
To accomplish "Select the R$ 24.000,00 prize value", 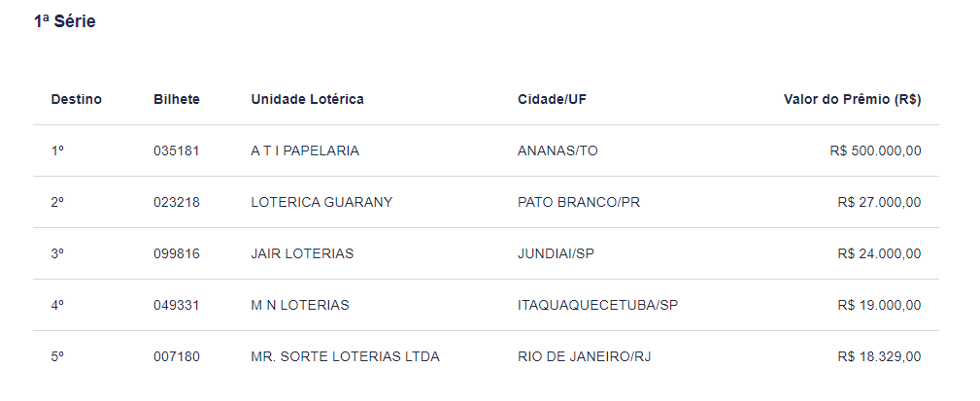I will click(x=879, y=253).
